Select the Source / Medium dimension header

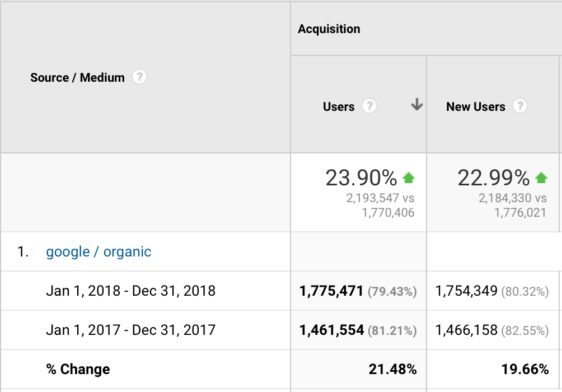(x=77, y=78)
